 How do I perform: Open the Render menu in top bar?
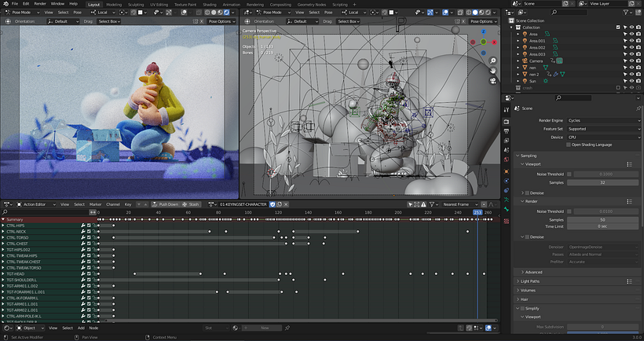(40, 4)
